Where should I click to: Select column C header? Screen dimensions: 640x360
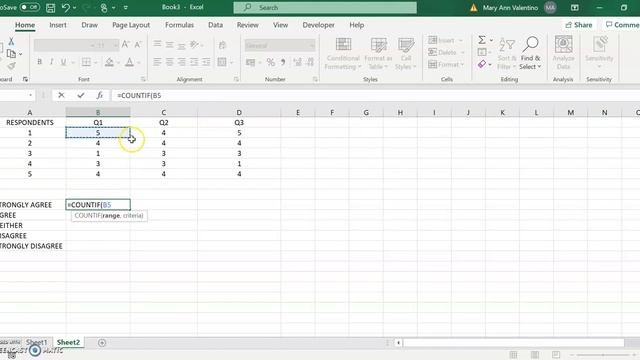(163, 112)
